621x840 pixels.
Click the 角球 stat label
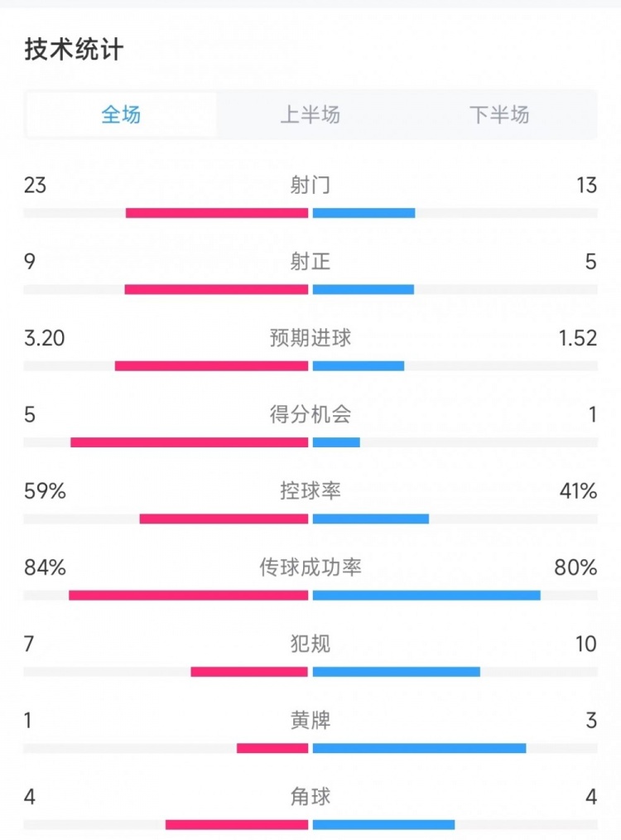(x=310, y=797)
